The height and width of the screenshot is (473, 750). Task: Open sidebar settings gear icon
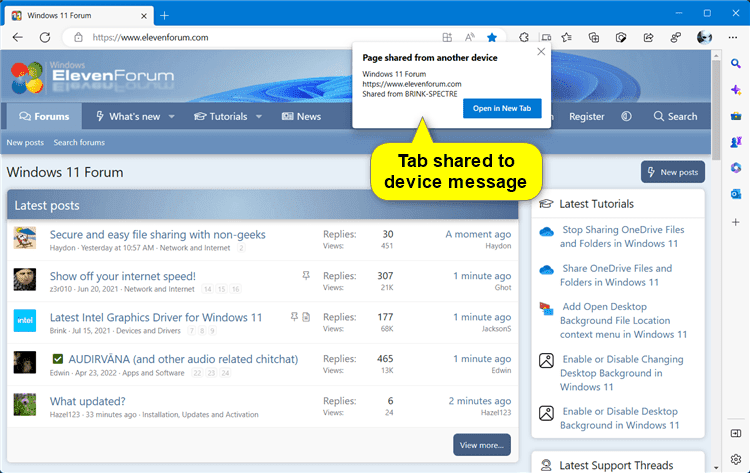pos(736,459)
